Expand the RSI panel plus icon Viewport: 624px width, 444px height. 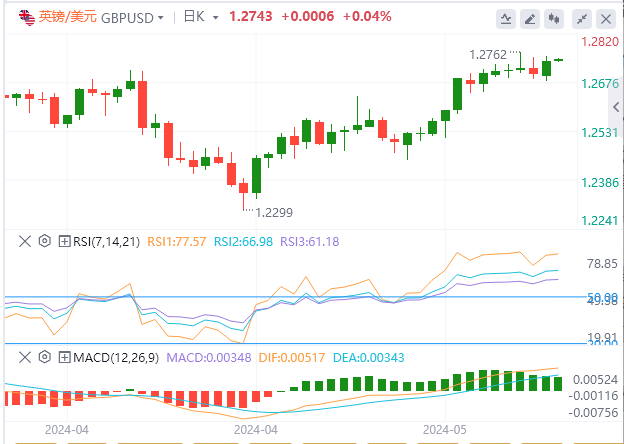(64, 241)
